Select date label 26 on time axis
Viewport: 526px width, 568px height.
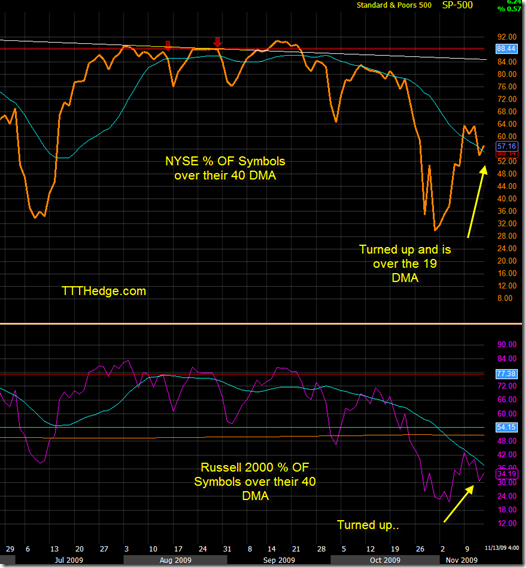click(420, 549)
